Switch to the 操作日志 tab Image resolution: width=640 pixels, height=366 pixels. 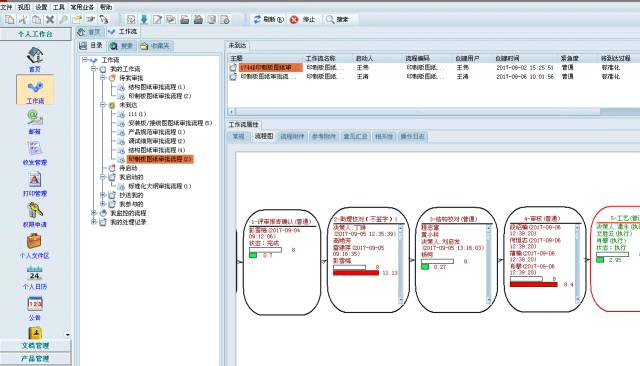[x=412, y=136]
